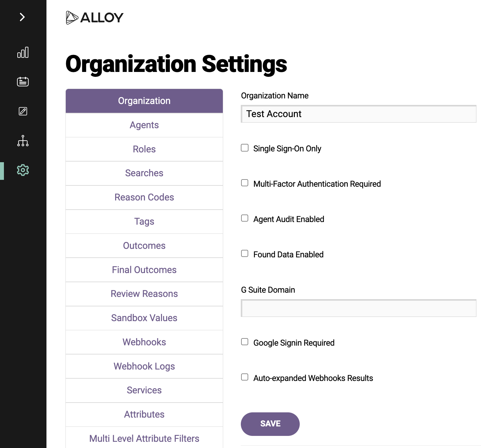Select the Agents settings tab
This screenshot has height=448, width=481.
coord(144,125)
